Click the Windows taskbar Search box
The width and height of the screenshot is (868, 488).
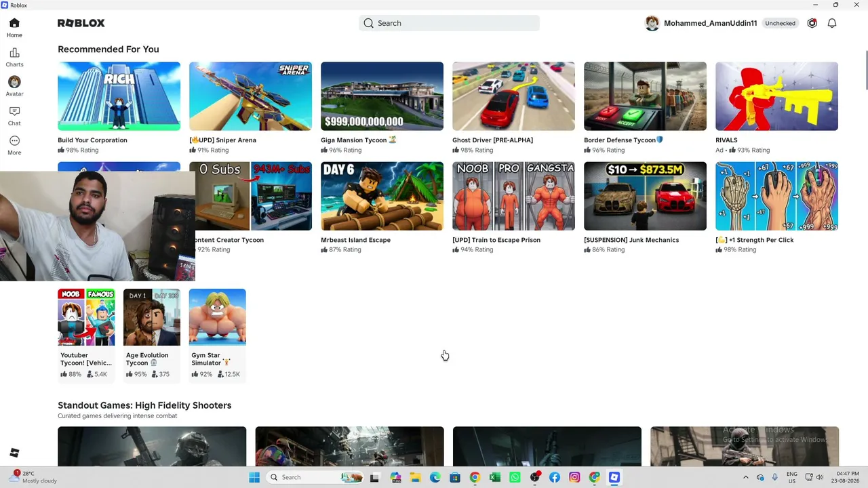click(315, 477)
